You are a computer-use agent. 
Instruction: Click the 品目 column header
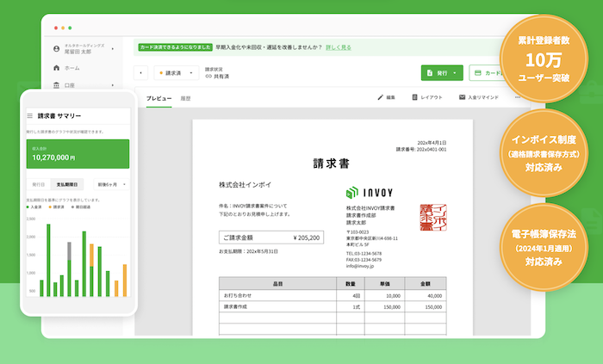coord(277,284)
